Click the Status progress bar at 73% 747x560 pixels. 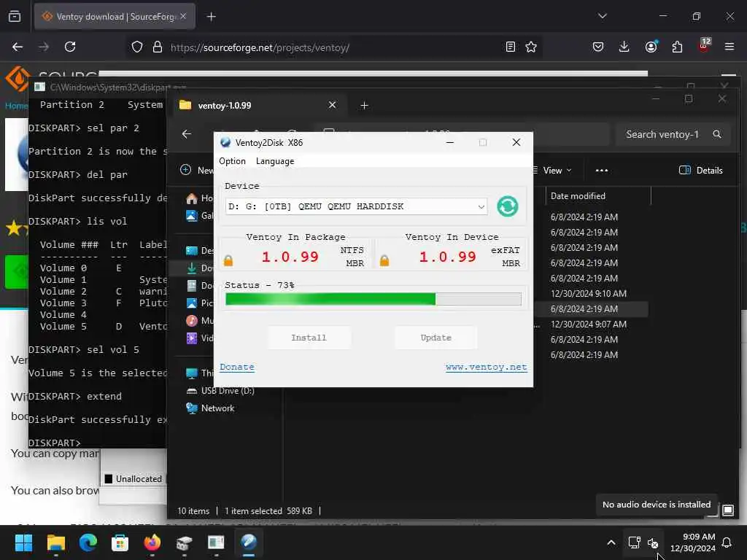(373, 298)
